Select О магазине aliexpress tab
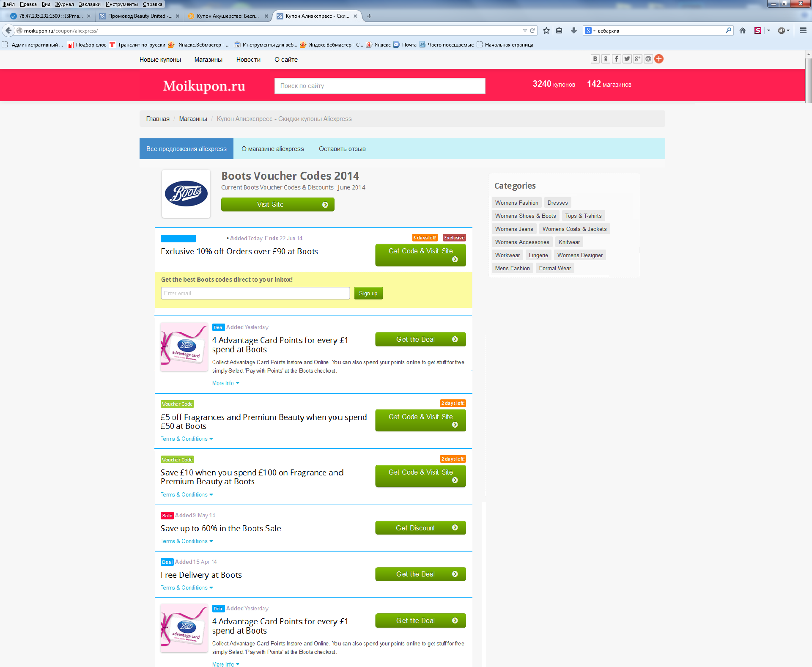The height and width of the screenshot is (667, 812). pos(273,149)
